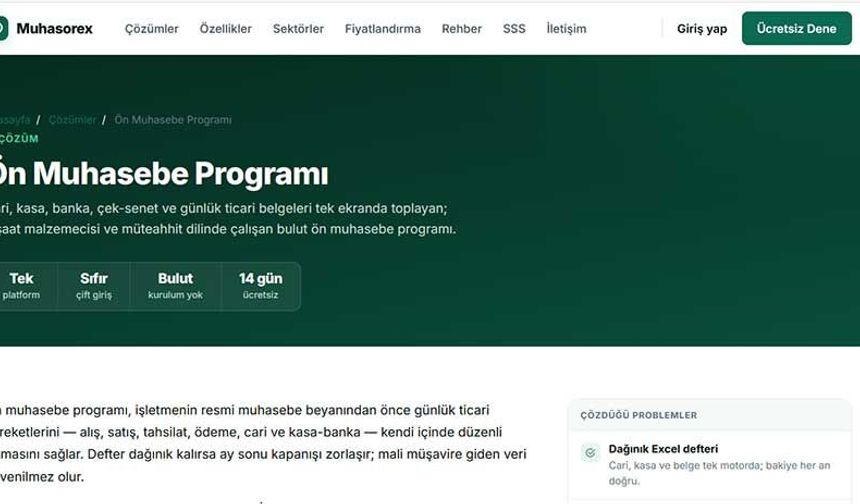The height and width of the screenshot is (504, 860).
Task: Click the hero subtitle about bulut ön muhasebe
Action: [x=228, y=218]
